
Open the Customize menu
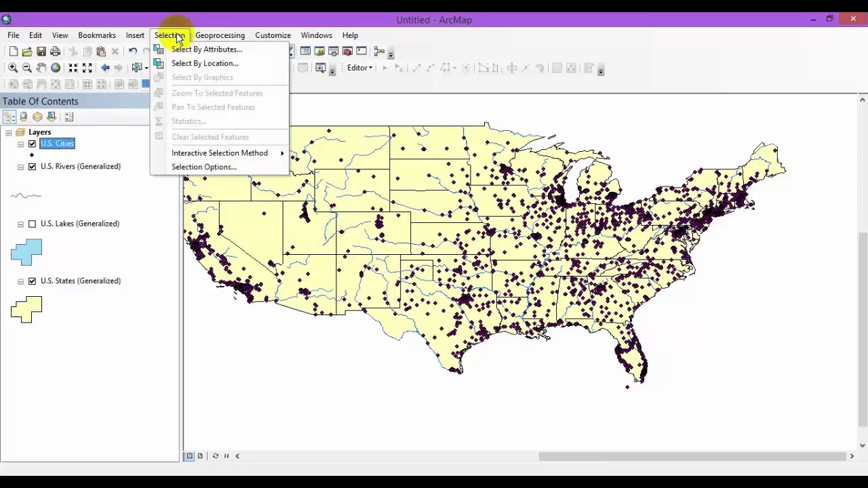click(273, 35)
